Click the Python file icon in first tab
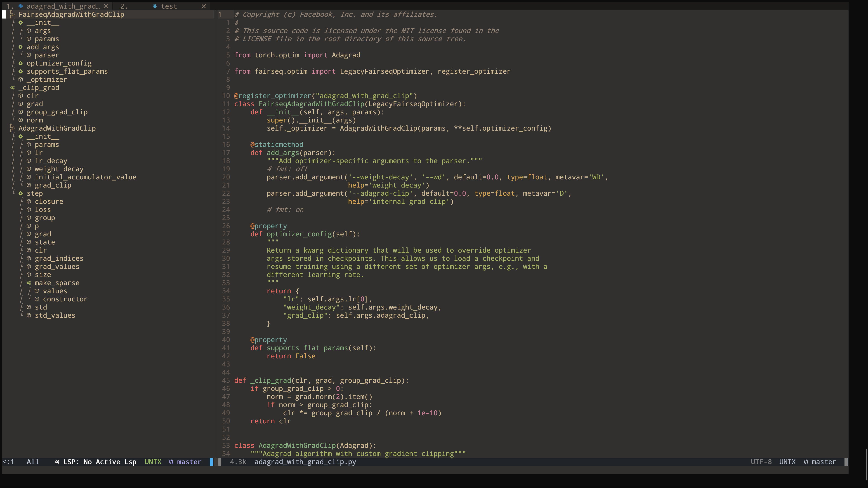 point(21,6)
